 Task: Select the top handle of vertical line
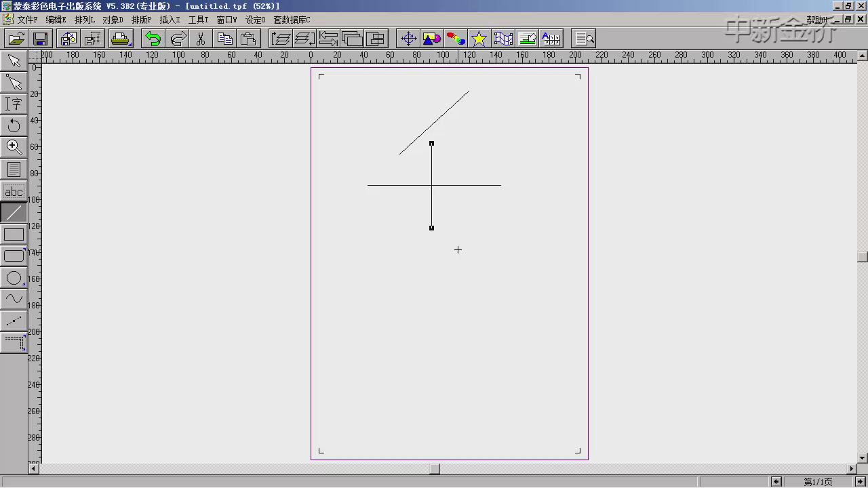[x=431, y=143]
